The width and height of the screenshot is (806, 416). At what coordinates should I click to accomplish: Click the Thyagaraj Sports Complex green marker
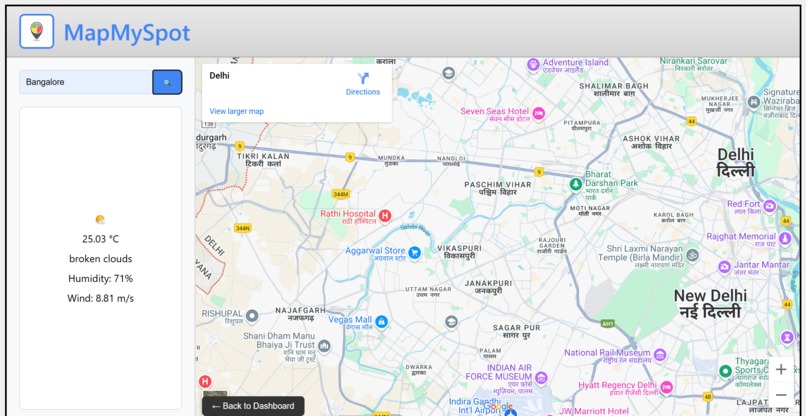coord(725,371)
